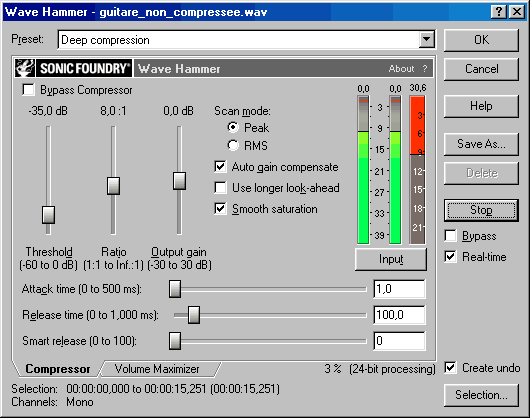
Task: Switch to the Volume Maximizer tab
Action: (x=157, y=369)
